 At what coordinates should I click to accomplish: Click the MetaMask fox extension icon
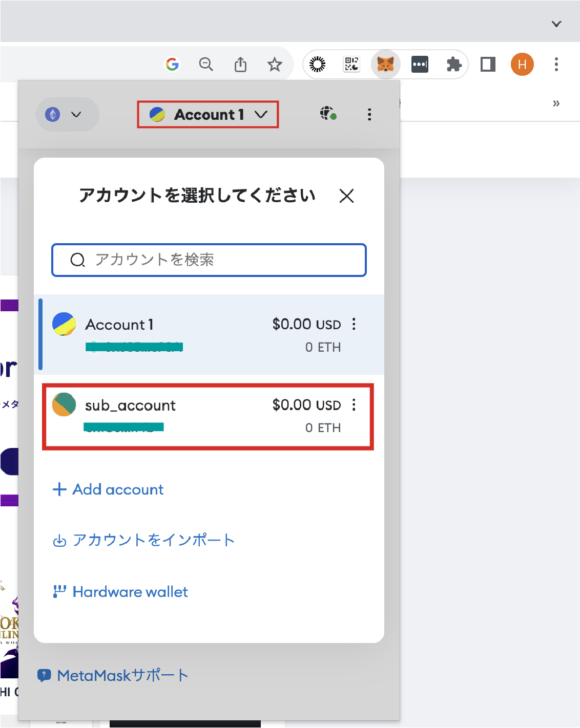[385, 65]
